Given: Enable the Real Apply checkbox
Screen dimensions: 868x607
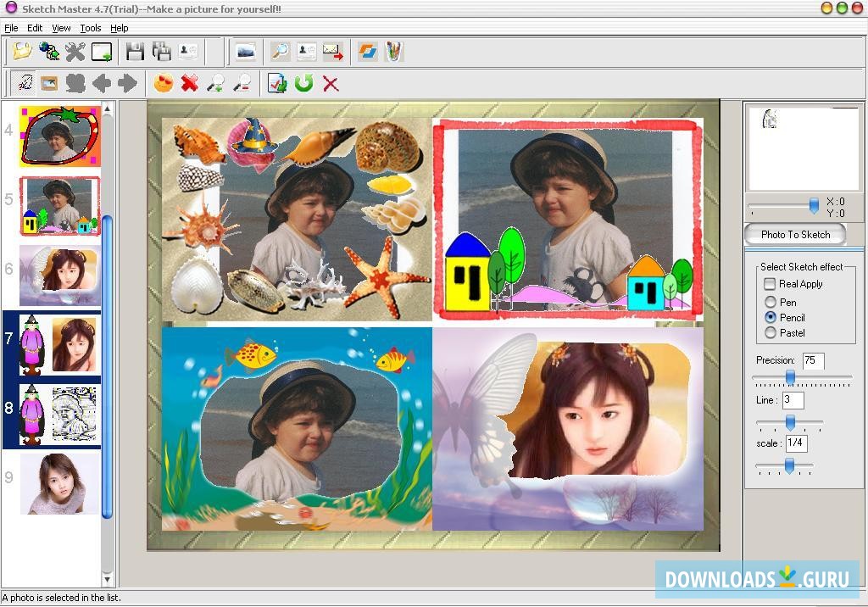Looking at the screenshot, I should (770, 284).
